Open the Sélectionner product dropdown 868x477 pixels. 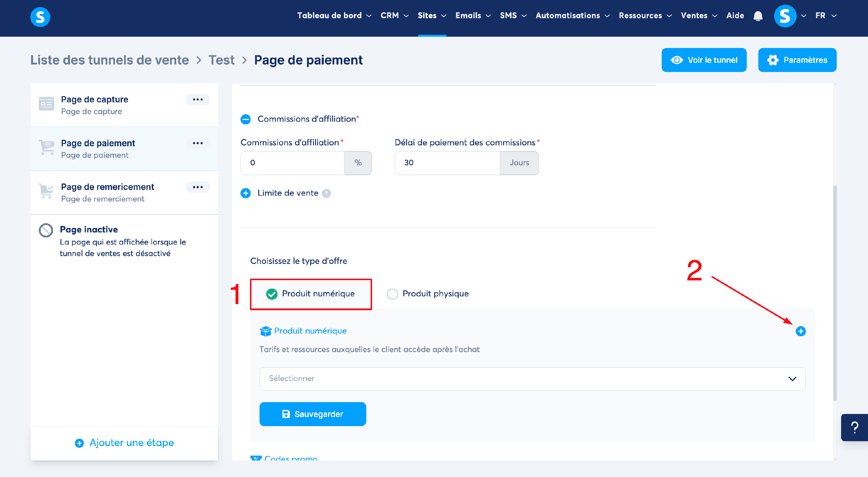pos(532,379)
